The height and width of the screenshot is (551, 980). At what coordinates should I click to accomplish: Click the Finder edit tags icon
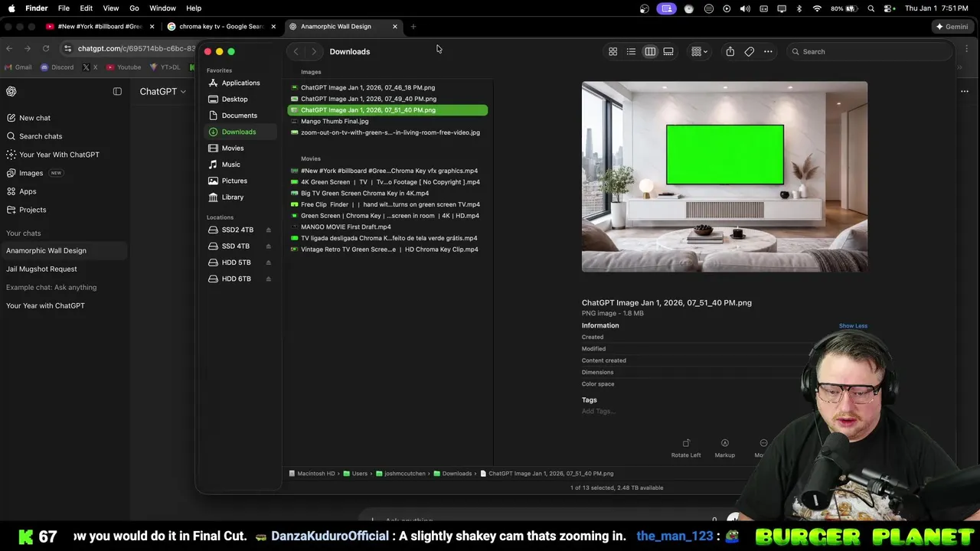click(749, 51)
